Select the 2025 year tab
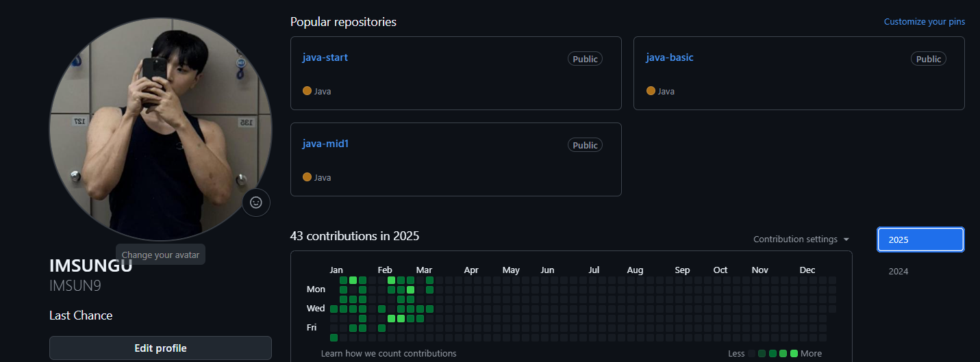The width and height of the screenshot is (980, 362). pos(920,240)
